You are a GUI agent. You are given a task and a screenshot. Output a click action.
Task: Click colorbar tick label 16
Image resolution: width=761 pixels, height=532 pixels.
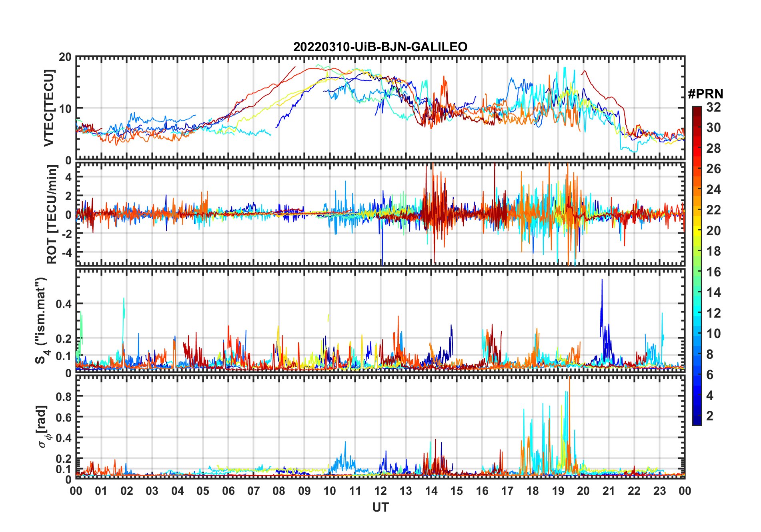click(x=713, y=272)
